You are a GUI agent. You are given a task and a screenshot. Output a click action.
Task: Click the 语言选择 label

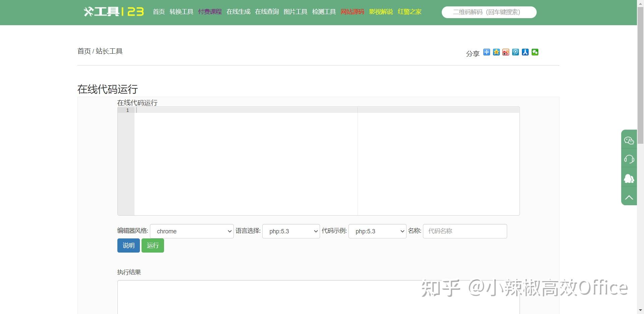click(248, 231)
